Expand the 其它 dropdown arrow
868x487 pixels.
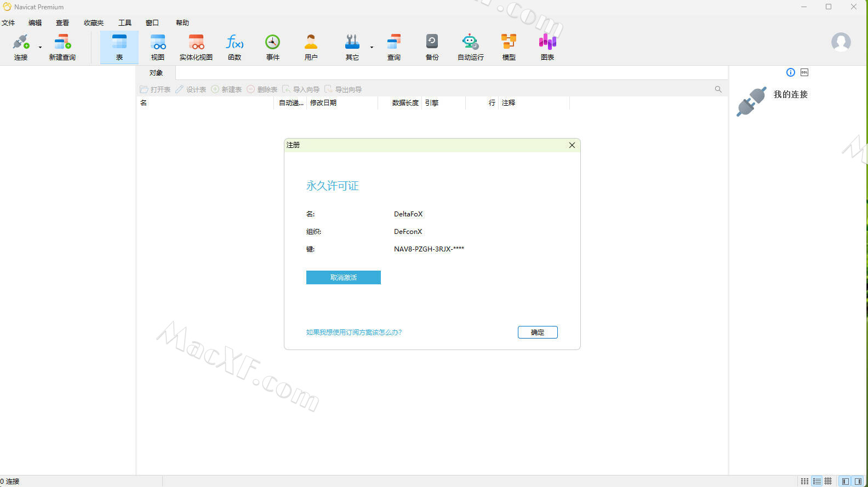pos(372,47)
